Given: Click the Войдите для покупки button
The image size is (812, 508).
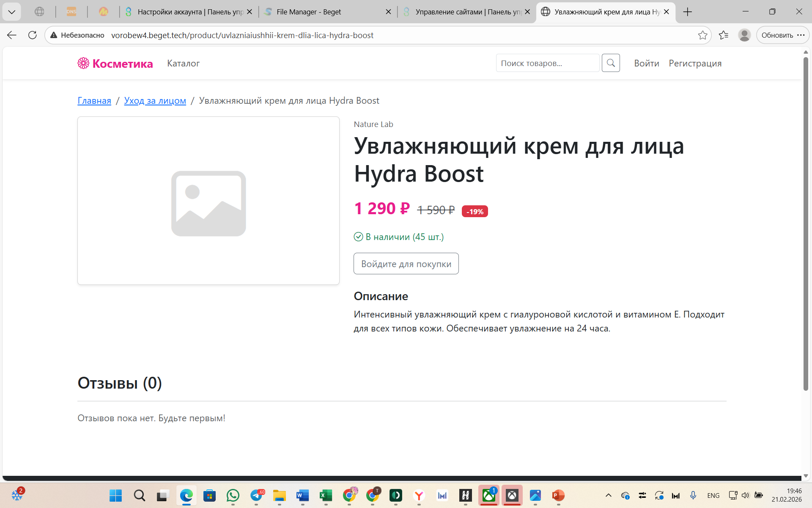Looking at the screenshot, I should pyautogui.click(x=406, y=264).
